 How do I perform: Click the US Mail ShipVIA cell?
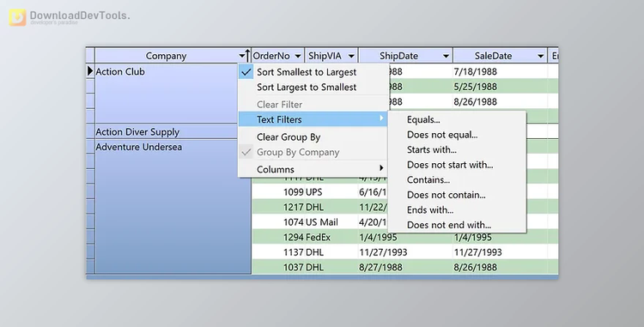(331, 222)
